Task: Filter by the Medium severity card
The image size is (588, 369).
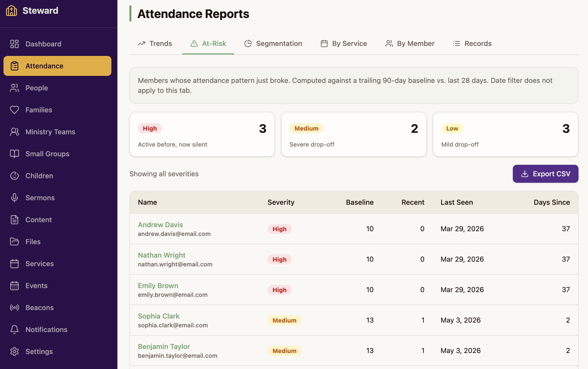Action: 354,134
